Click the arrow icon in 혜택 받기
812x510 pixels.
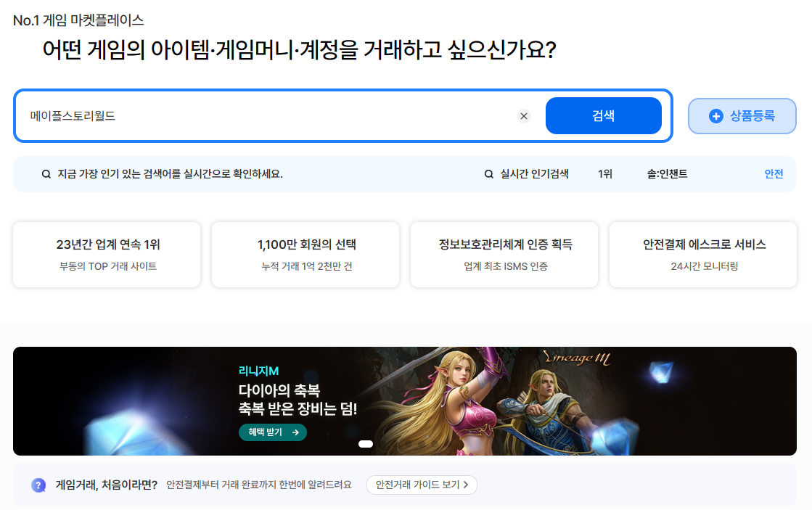(x=295, y=432)
